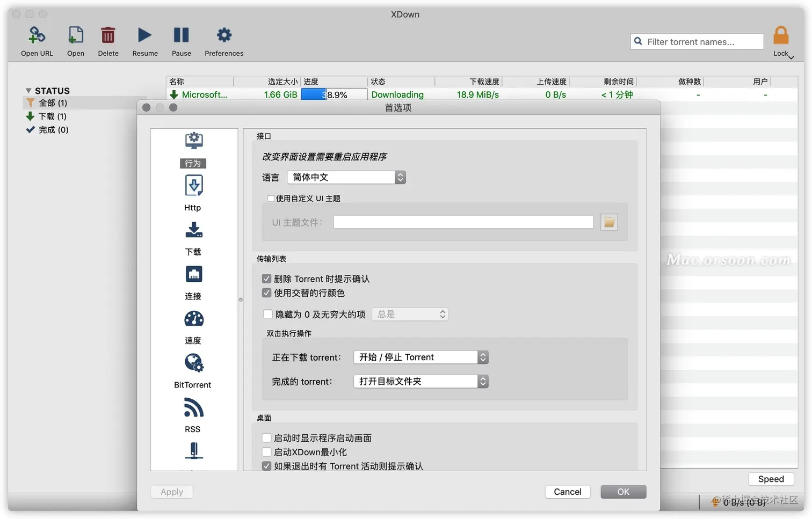The width and height of the screenshot is (812, 519).
Task: Click the Apply button
Action: pyautogui.click(x=172, y=492)
